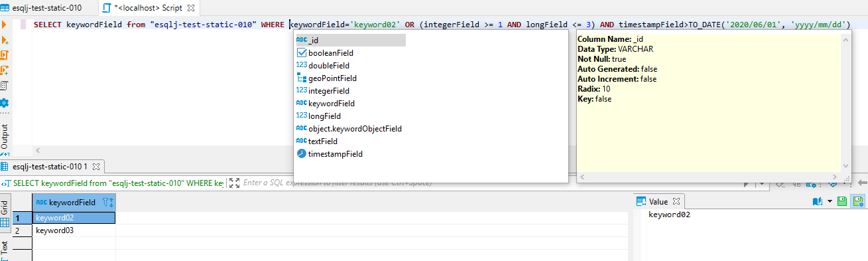This screenshot has width=868, height=261.
Task: Toggle the auto-save value icon
Action: (x=858, y=201)
